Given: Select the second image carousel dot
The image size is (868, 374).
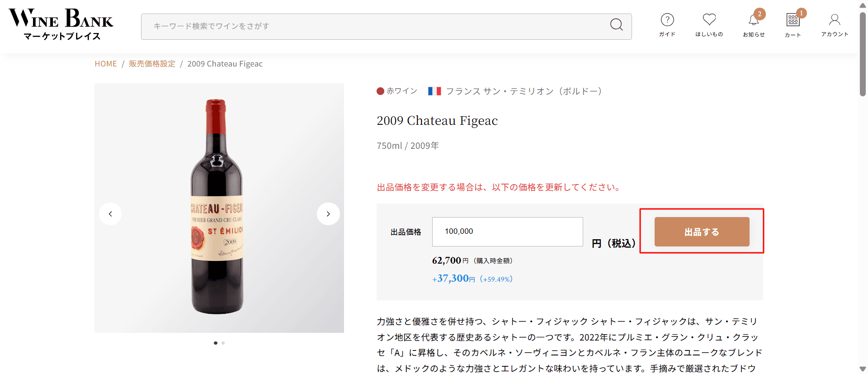Looking at the screenshot, I should (x=223, y=343).
